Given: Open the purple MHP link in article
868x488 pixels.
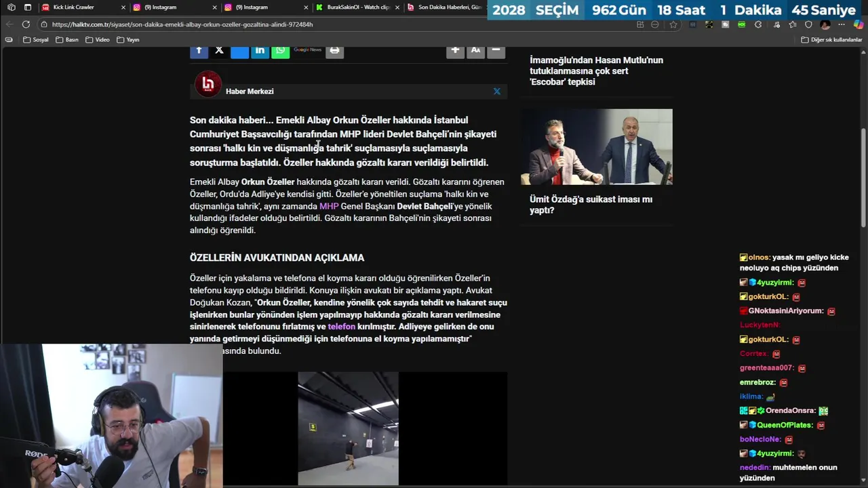Looking at the screenshot, I should click(329, 206).
